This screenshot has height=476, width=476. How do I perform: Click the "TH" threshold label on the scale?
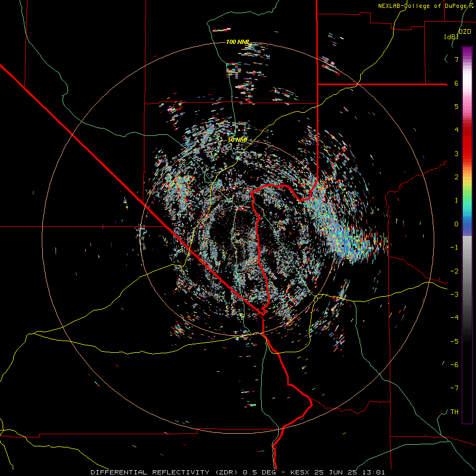[x=454, y=412]
